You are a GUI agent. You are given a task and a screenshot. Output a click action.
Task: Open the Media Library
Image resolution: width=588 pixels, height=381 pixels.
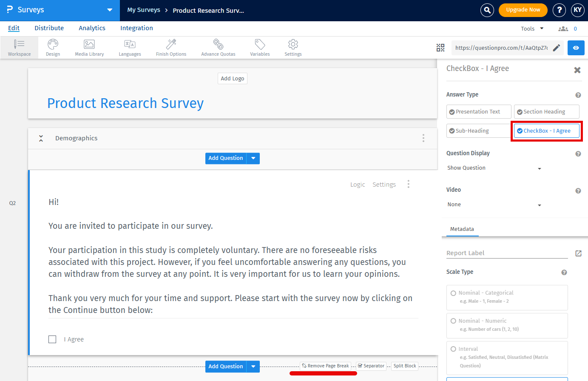[x=89, y=47]
